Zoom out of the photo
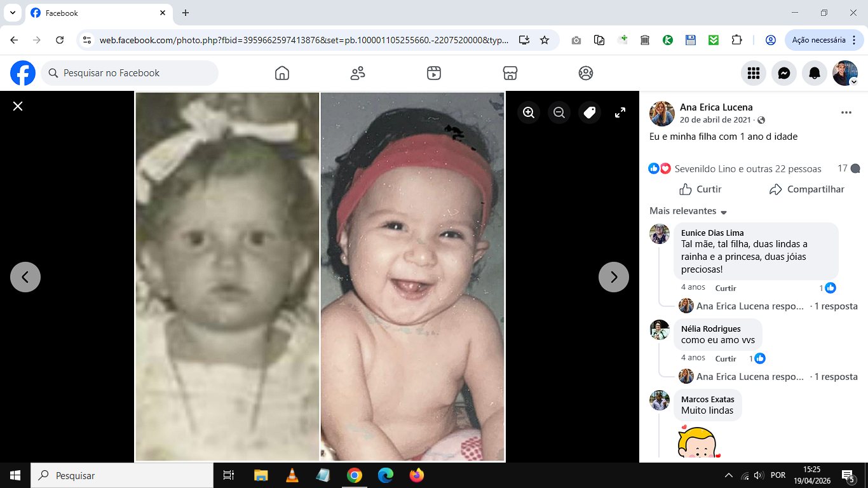The width and height of the screenshot is (868, 488). [x=559, y=112]
